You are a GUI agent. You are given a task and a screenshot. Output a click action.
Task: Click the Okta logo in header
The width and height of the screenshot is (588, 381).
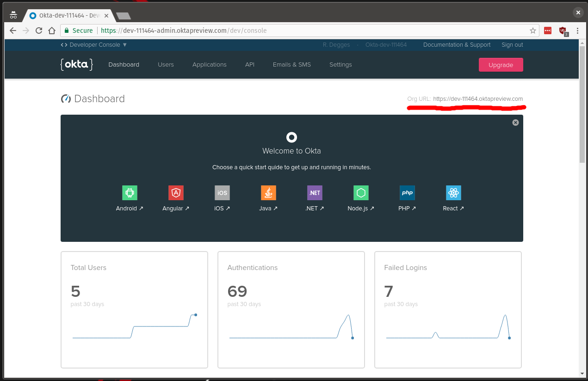[76, 64]
